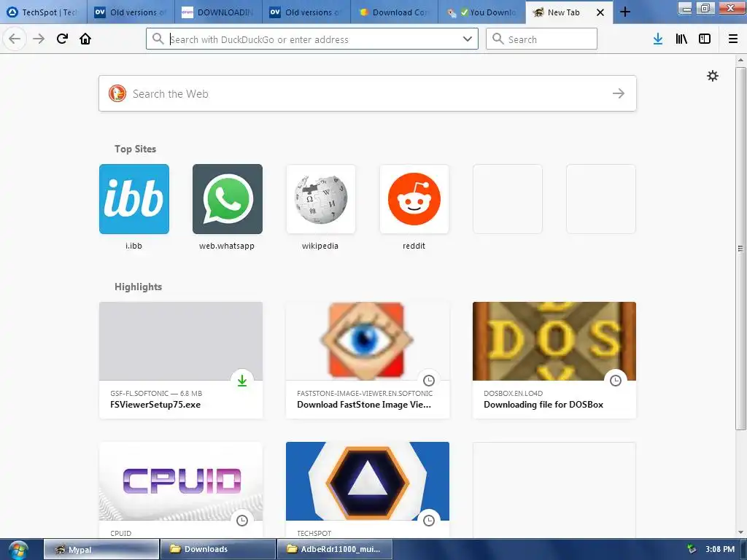
Task: Open the Downloading file for DOSBox highlight
Action: [x=554, y=360]
